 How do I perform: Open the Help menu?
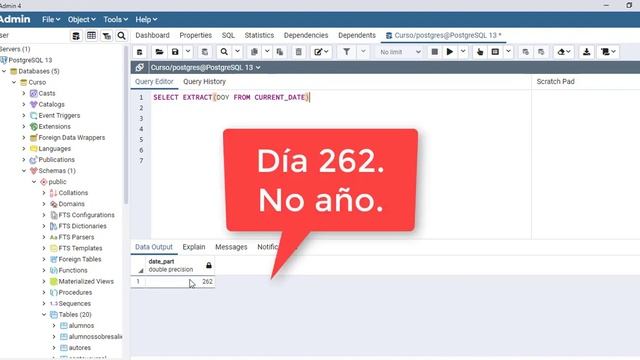click(x=146, y=19)
